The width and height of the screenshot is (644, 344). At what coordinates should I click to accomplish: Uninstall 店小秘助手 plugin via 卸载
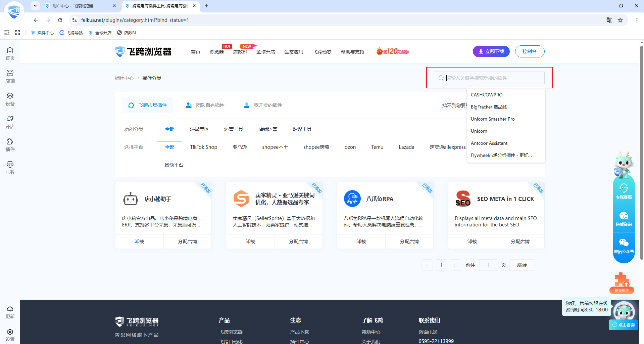point(139,242)
